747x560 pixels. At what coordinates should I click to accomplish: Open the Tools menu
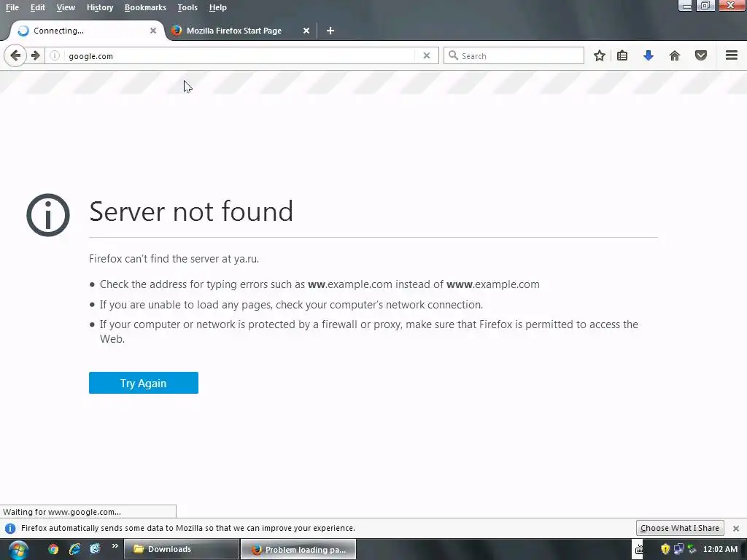[187, 7]
